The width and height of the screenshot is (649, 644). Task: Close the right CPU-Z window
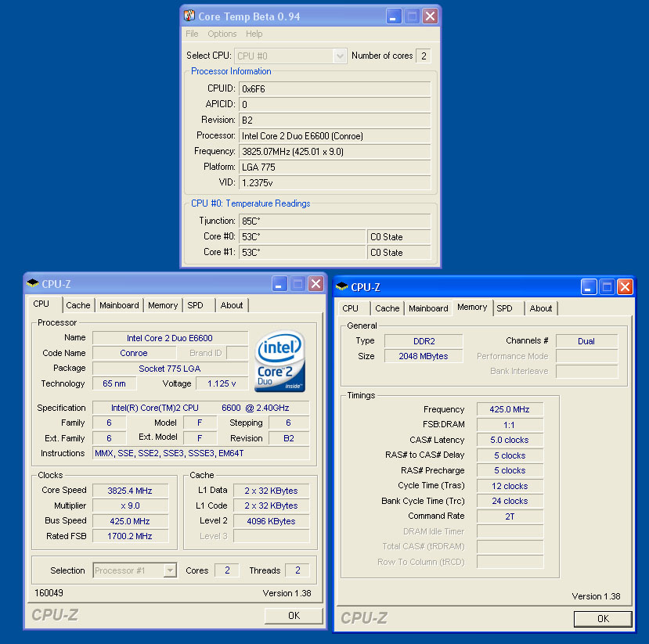625,286
